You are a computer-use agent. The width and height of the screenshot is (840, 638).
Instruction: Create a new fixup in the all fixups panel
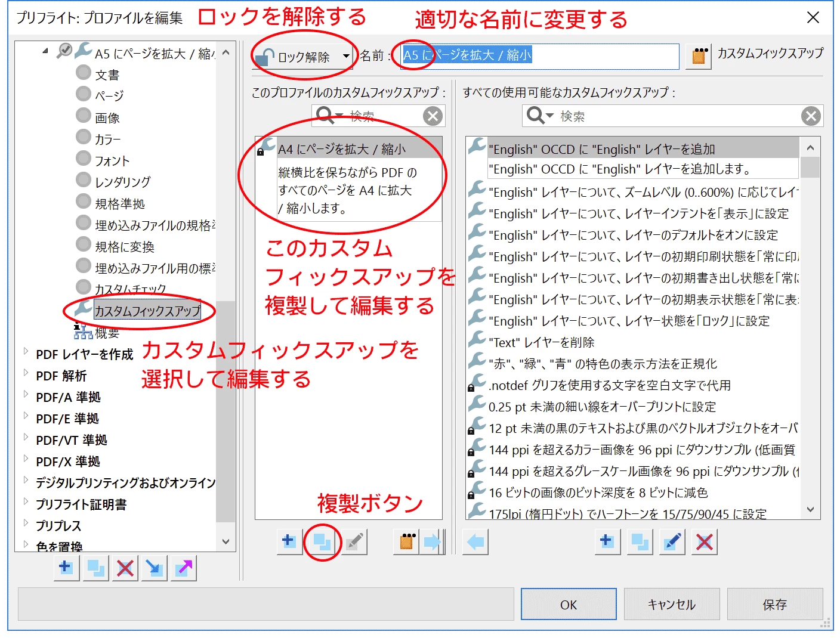tap(607, 542)
